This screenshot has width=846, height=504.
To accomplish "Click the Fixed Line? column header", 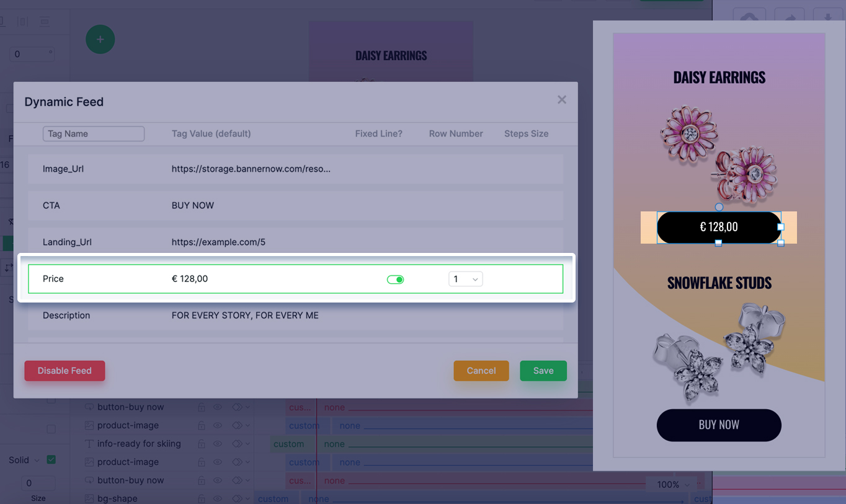I will point(378,134).
